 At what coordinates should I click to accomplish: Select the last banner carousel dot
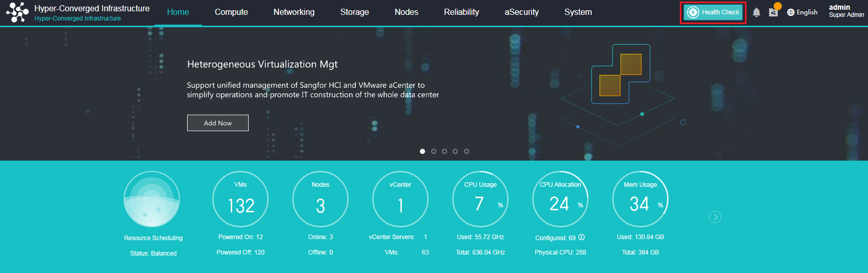pos(467,151)
